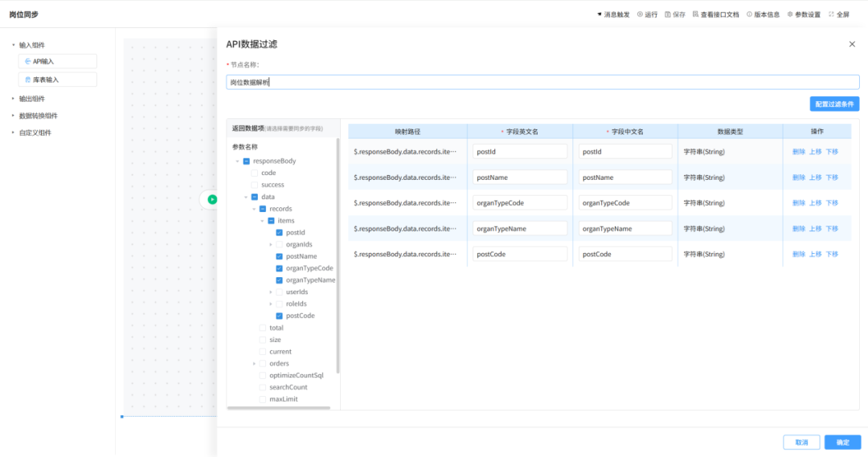The width and height of the screenshot is (868, 457).
Task: Check the organIds checkbox
Action: (x=279, y=245)
